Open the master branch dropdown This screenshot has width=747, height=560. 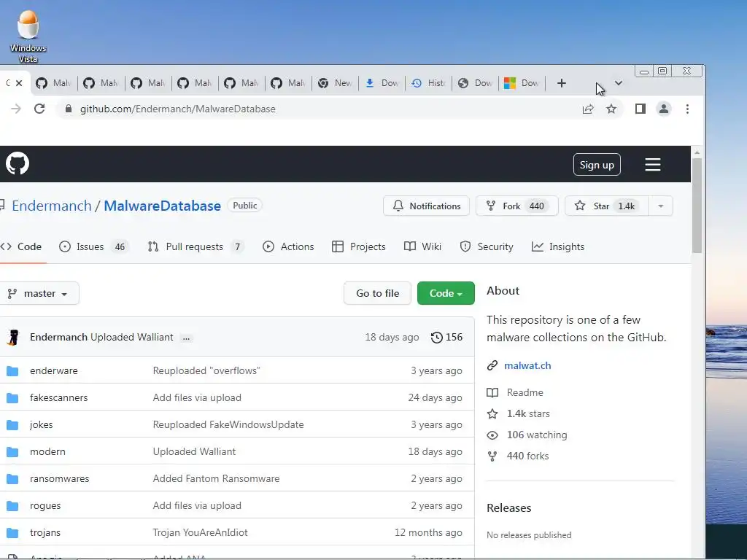(39, 293)
